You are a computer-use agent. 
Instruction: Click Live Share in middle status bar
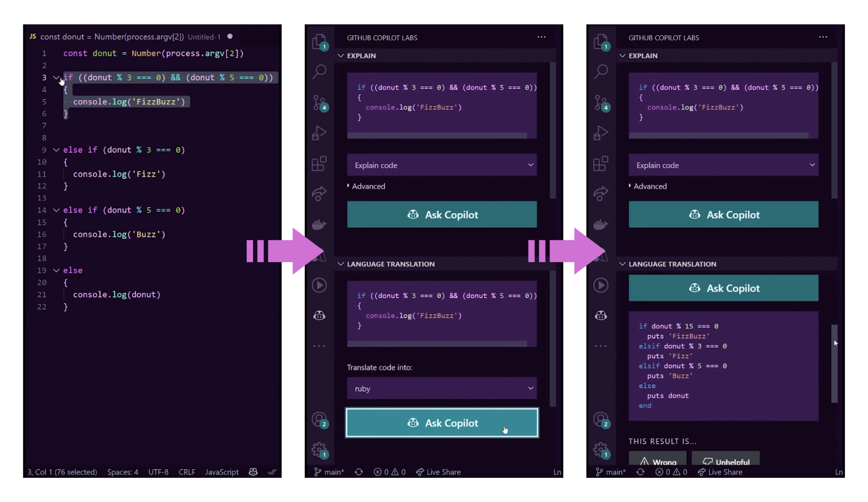coord(439,472)
